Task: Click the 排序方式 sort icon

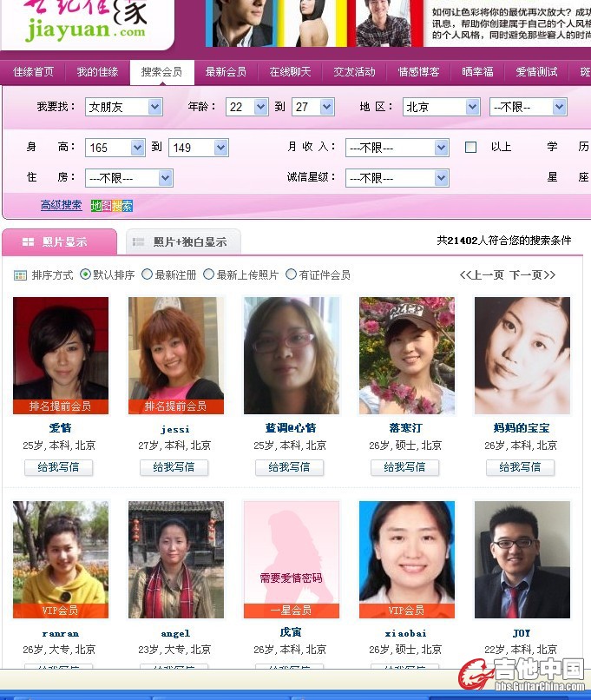Action: point(20,275)
